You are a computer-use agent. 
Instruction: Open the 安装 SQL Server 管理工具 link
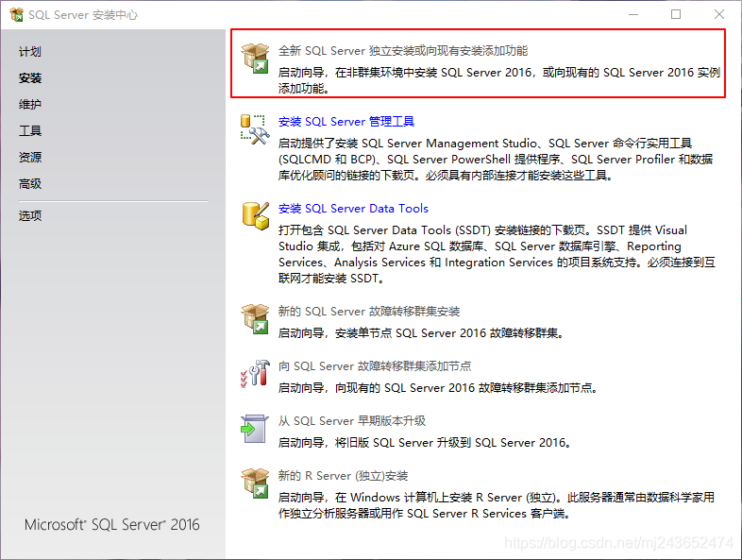(346, 122)
